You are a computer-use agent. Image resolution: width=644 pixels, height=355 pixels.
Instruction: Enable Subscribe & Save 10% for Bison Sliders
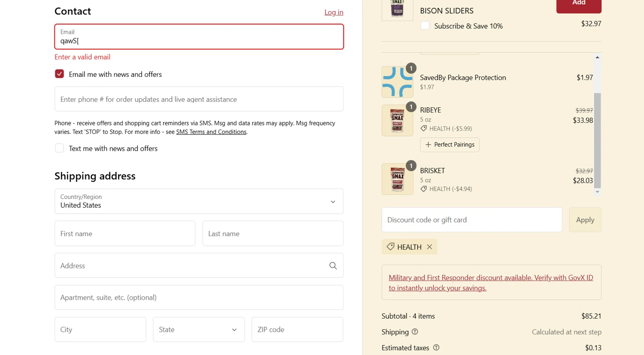point(425,25)
